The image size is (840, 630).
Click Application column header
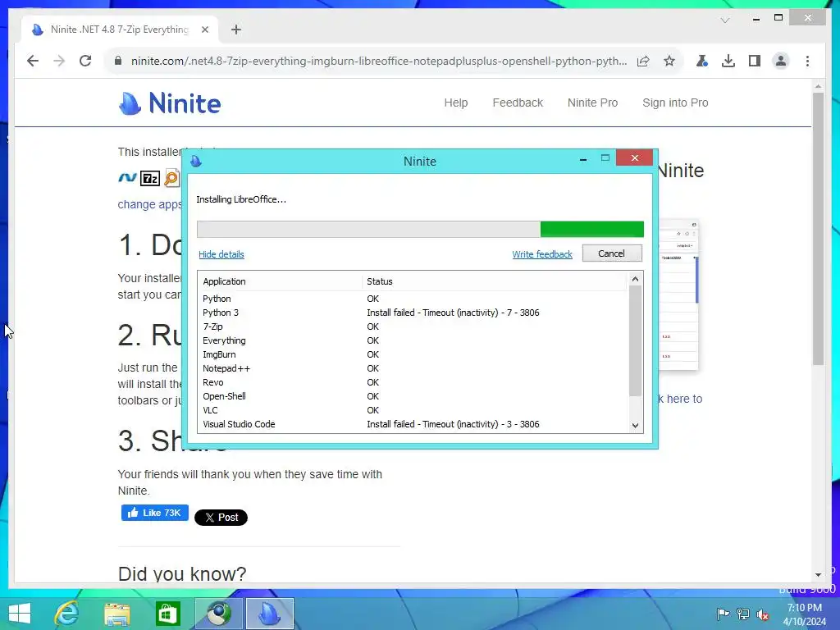(280, 281)
